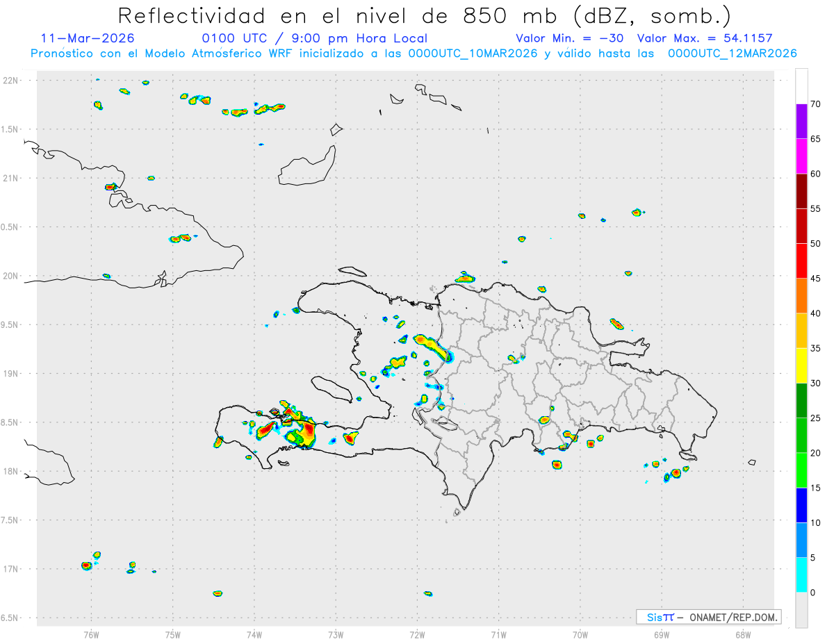Pick the amber 35–40 dBZ colorbar segment
The height and width of the screenshot is (644, 834).
801,331
